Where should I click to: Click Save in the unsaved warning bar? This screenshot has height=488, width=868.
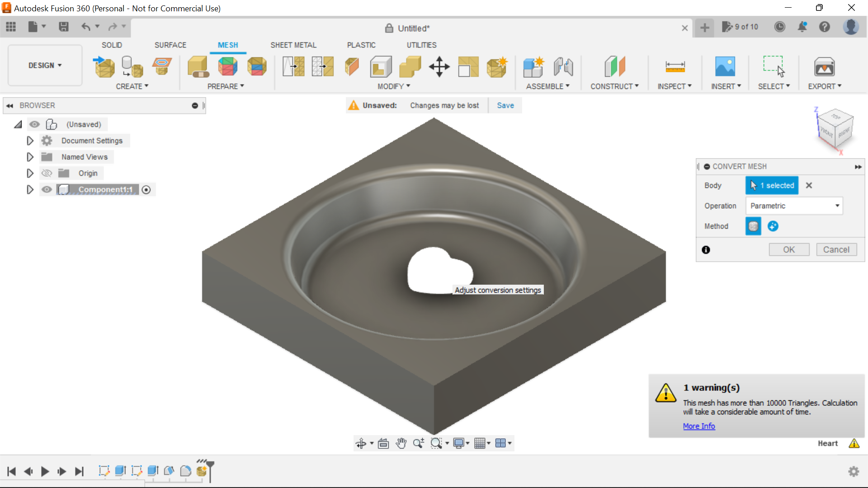coord(505,105)
